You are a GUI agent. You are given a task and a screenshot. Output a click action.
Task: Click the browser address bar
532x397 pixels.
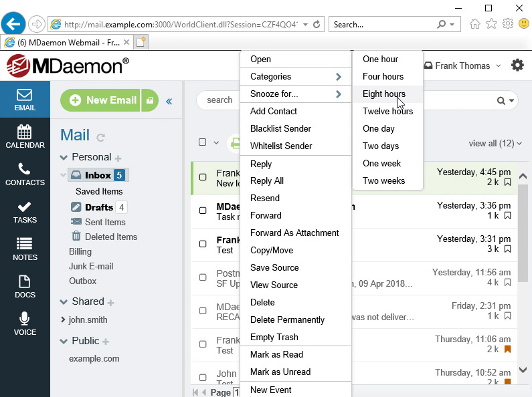coord(181,24)
